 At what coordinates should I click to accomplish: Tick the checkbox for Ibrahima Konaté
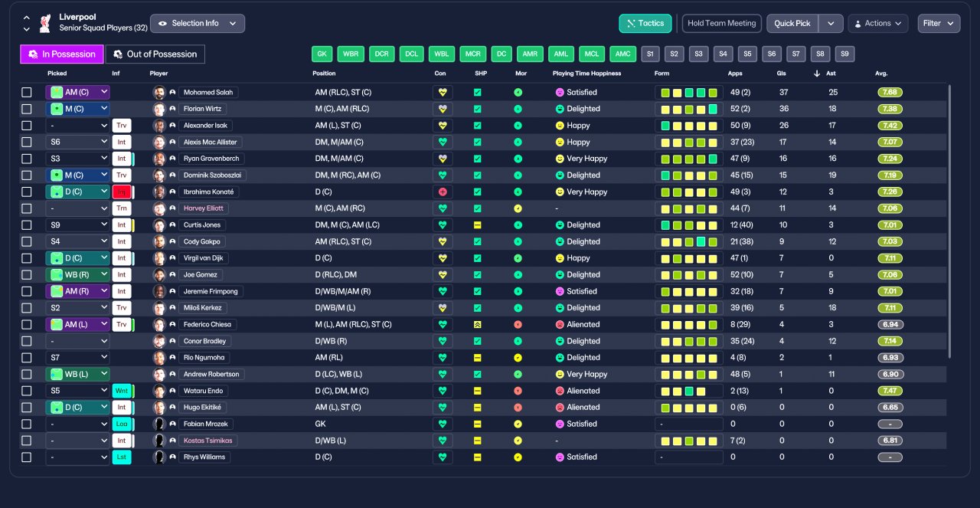[27, 192]
